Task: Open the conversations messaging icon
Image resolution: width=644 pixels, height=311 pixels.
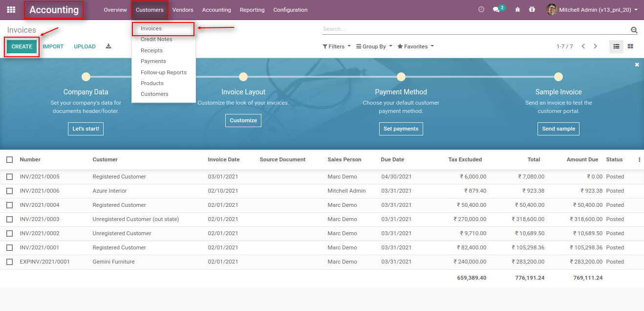Action: (x=496, y=9)
